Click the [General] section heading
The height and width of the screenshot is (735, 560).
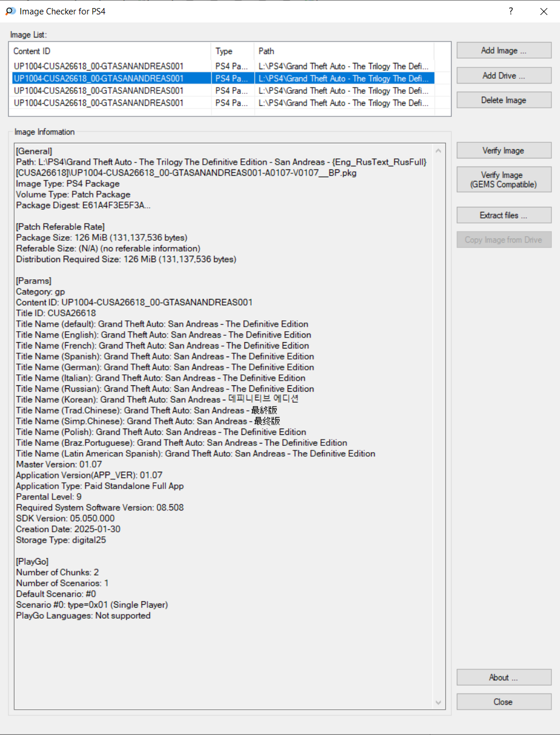[x=34, y=151]
